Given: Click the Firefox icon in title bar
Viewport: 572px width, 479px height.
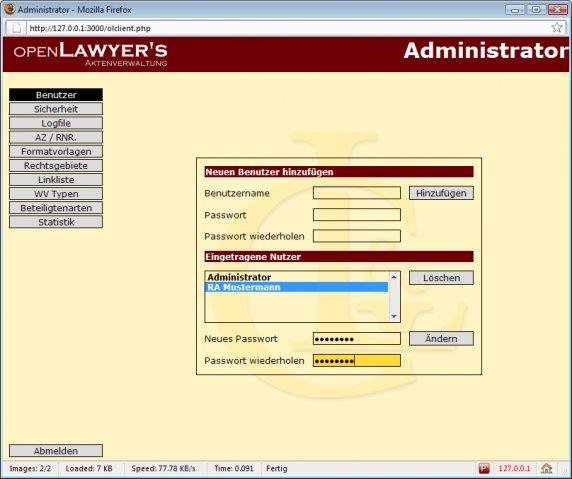Looking at the screenshot, I should 9,9.
